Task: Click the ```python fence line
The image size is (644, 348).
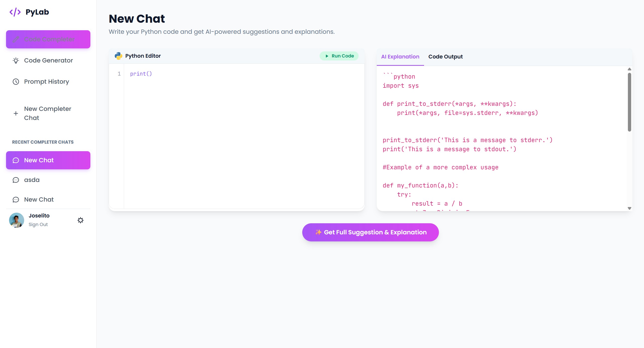Action: [399, 76]
